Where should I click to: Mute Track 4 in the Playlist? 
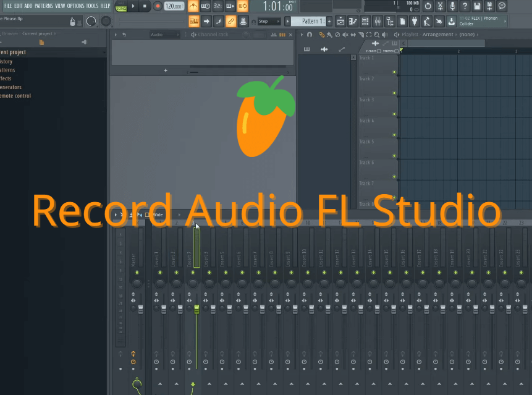(394, 135)
